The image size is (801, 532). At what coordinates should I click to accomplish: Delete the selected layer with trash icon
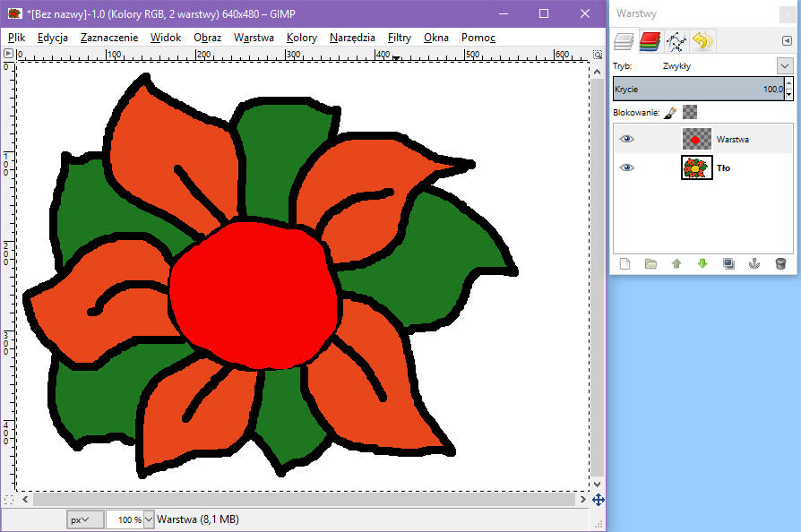coord(780,263)
